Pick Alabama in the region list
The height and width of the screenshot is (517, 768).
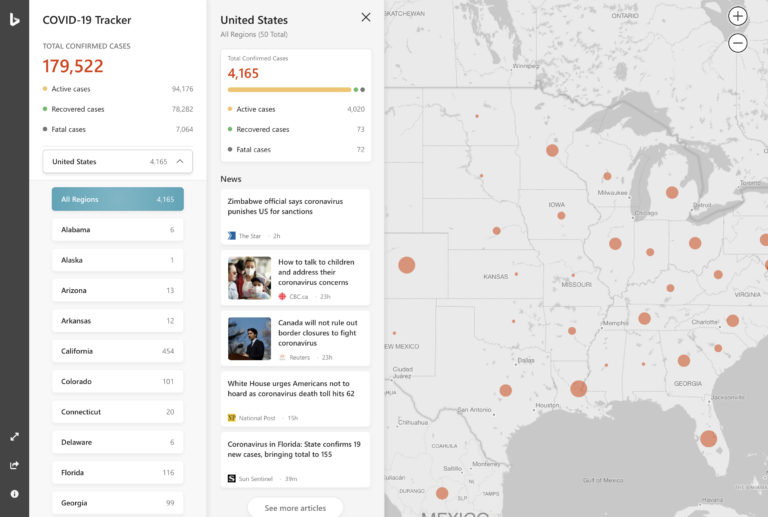(x=117, y=229)
